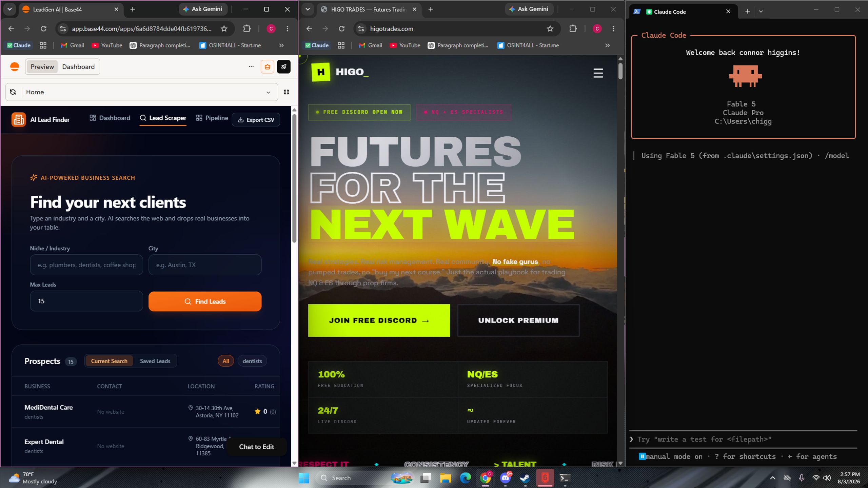This screenshot has width=868, height=488.
Task: Click the Niche / Industry input field
Action: [86, 265]
